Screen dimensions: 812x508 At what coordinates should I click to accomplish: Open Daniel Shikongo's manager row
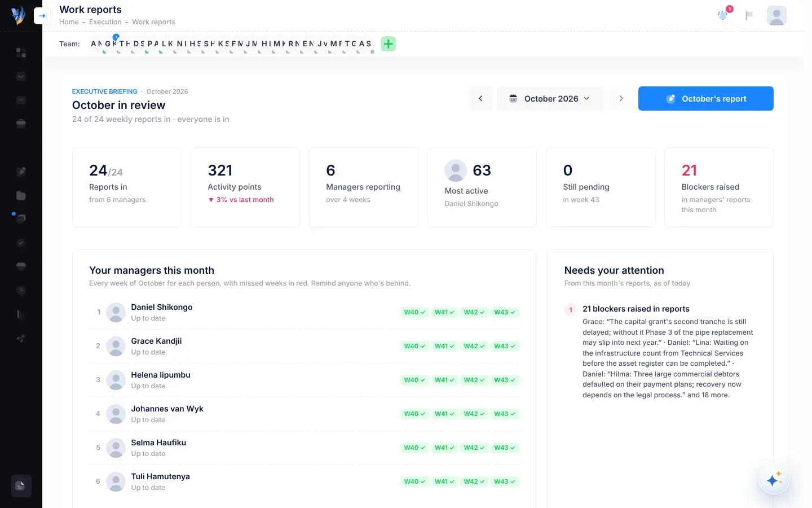click(304, 312)
